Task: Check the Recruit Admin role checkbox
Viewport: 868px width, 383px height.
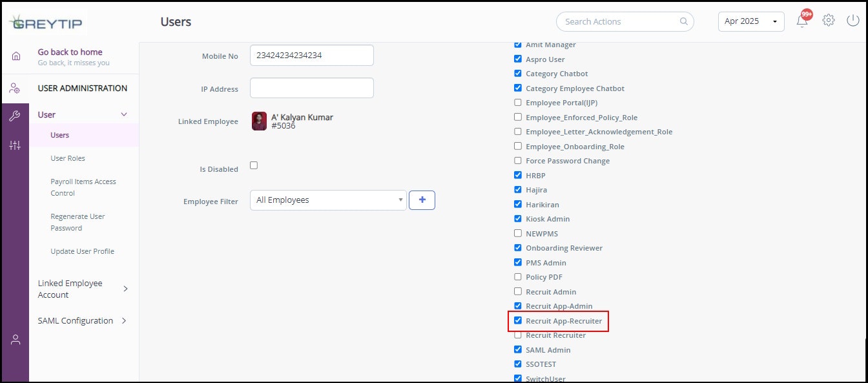Action: point(517,291)
